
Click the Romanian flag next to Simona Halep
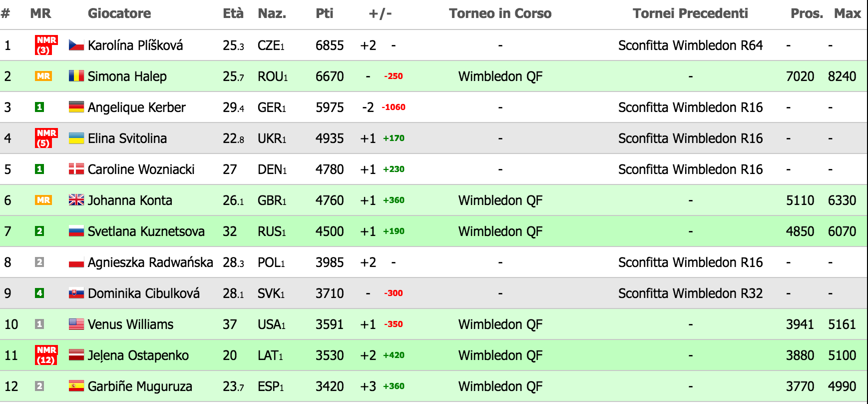click(x=76, y=76)
